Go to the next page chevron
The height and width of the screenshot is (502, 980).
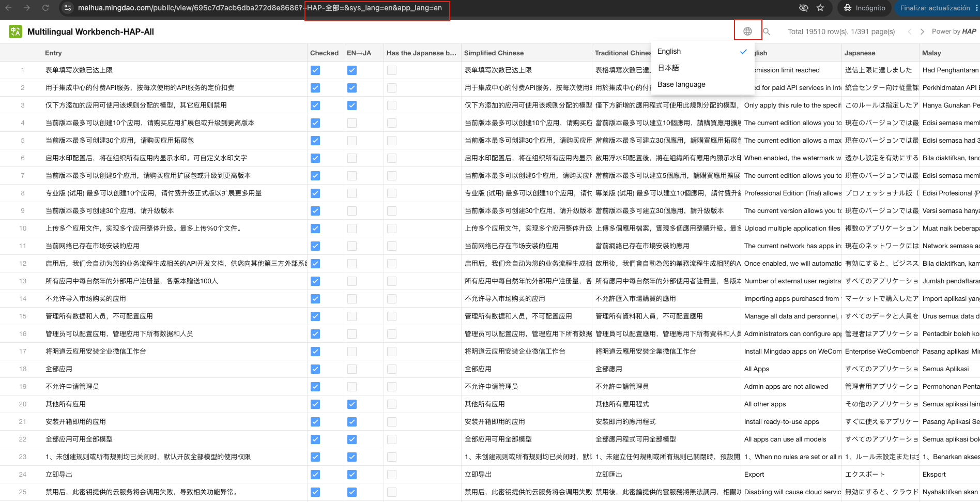point(922,32)
